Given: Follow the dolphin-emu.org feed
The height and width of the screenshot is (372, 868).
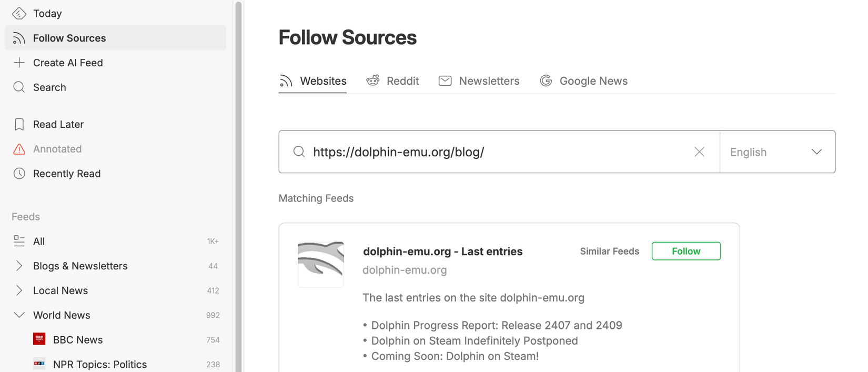Looking at the screenshot, I should pyautogui.click(x=686, y=251).
